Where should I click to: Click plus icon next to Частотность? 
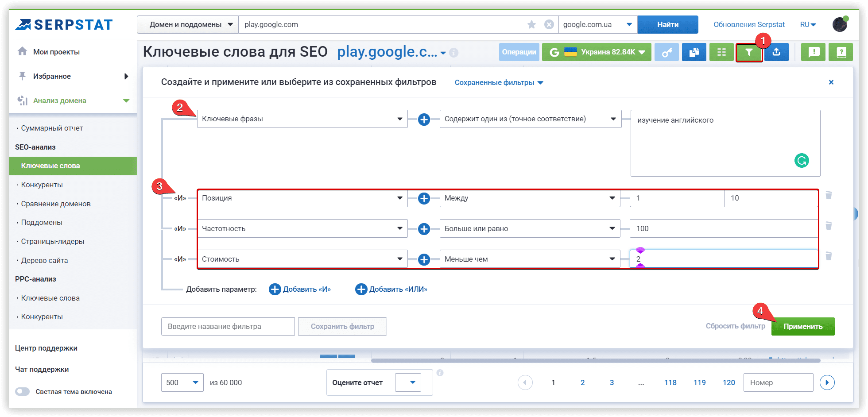424,229
